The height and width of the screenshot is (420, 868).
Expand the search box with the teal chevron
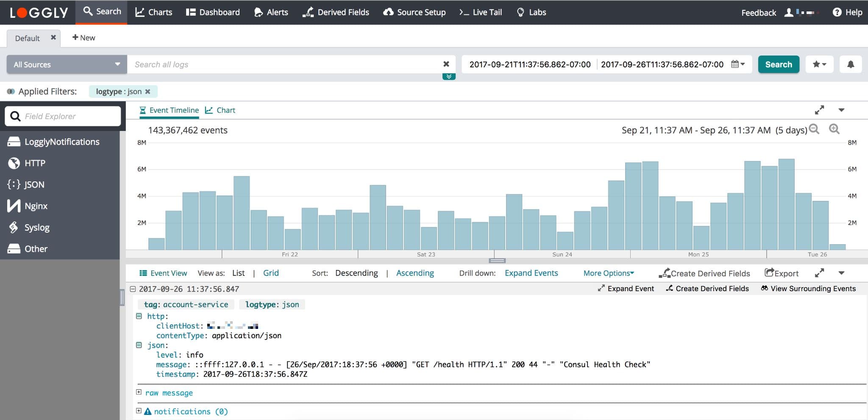coord(449,77)
